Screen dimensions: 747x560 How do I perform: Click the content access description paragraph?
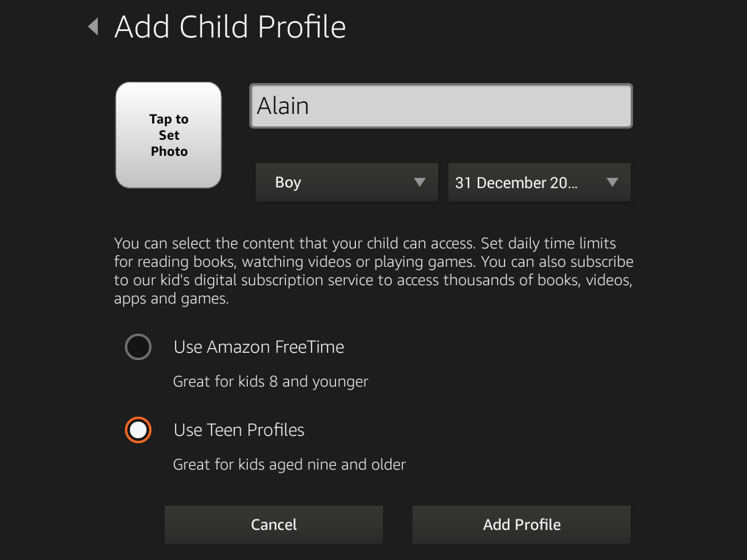point(373,270)
